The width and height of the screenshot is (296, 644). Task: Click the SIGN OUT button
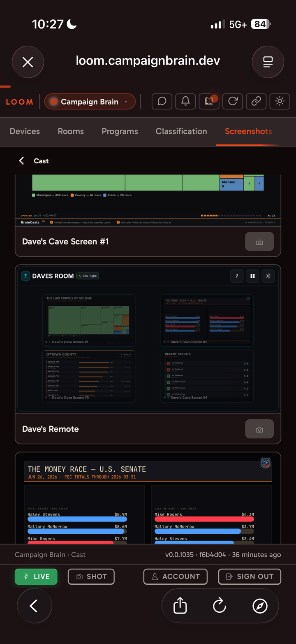[250, 577]
